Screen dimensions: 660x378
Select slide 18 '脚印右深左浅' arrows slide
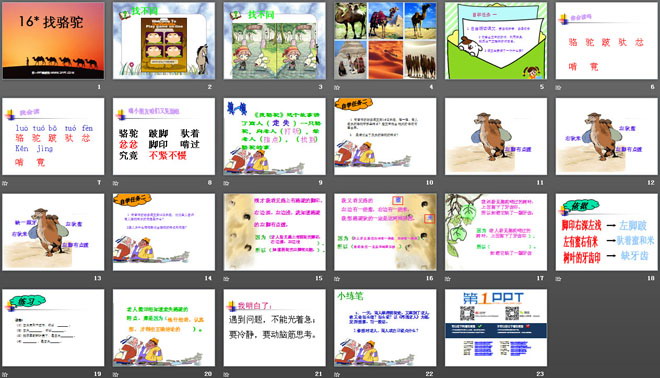click(x=607, y=232)
